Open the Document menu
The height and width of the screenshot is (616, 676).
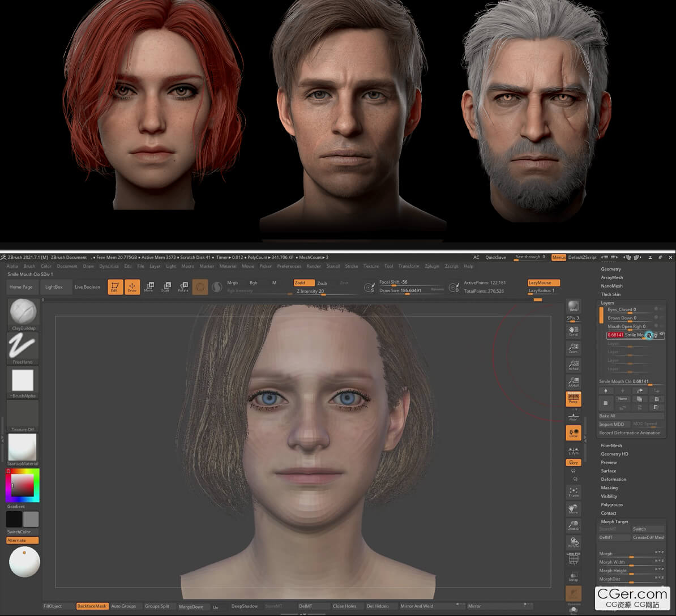point(67,267)
